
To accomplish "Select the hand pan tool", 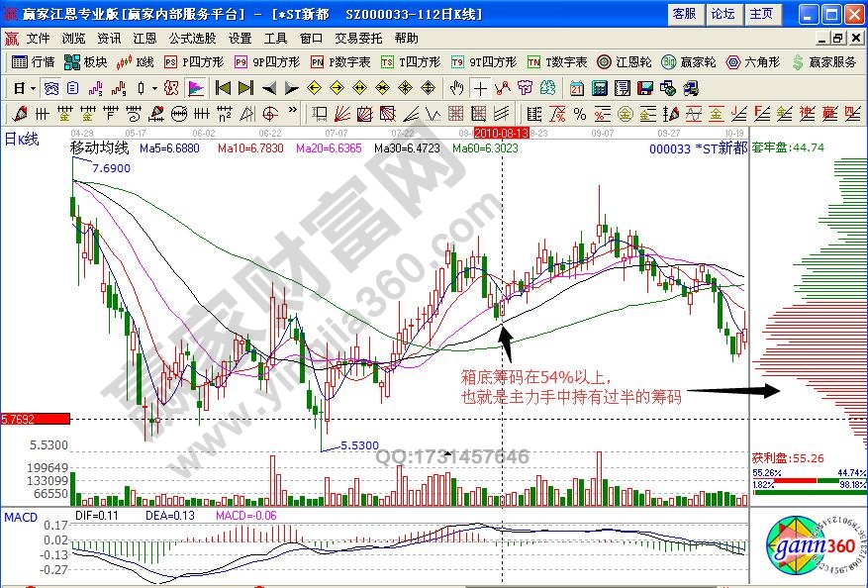I will (456, 87).
